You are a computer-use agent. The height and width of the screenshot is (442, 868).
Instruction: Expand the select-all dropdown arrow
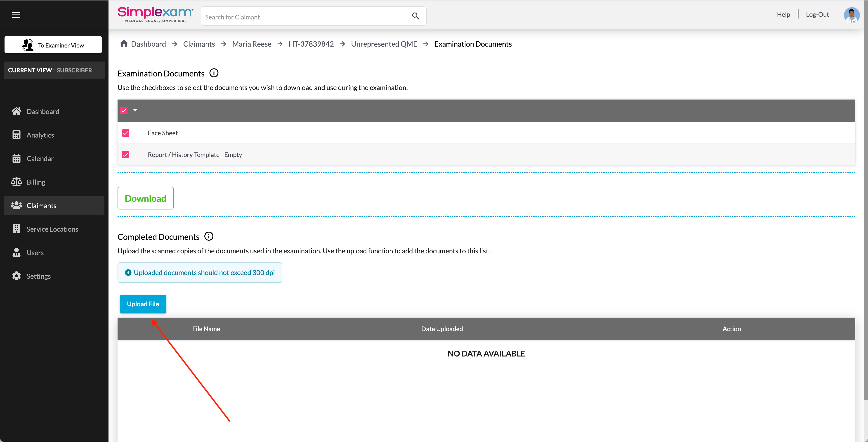(x=135, y=110)
